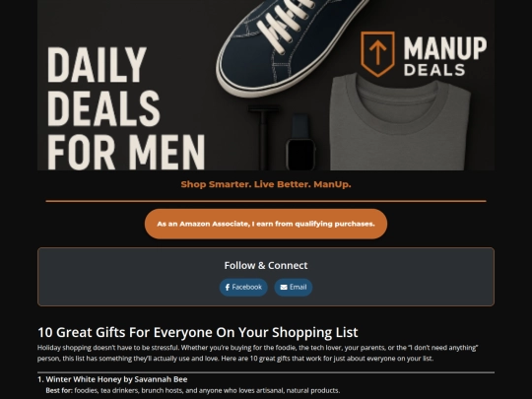Click the Amazon Associate disclosure pill
Image resolution: width=532 pixels, height=399 pixels.
coord(266,224)
